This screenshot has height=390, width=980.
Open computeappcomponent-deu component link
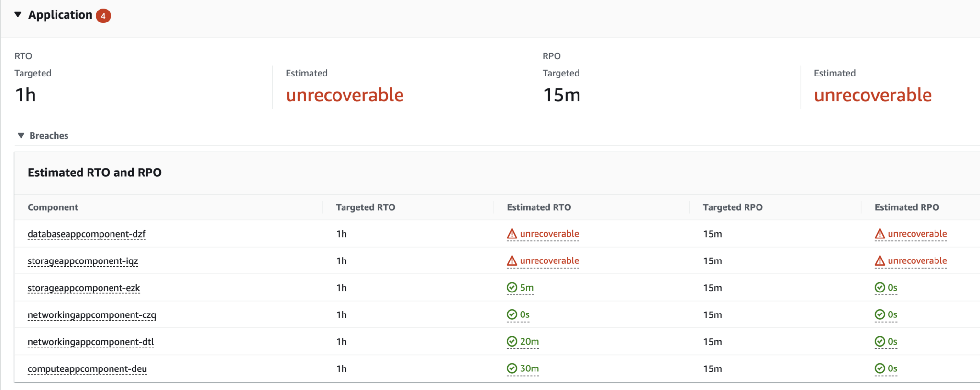87,369
